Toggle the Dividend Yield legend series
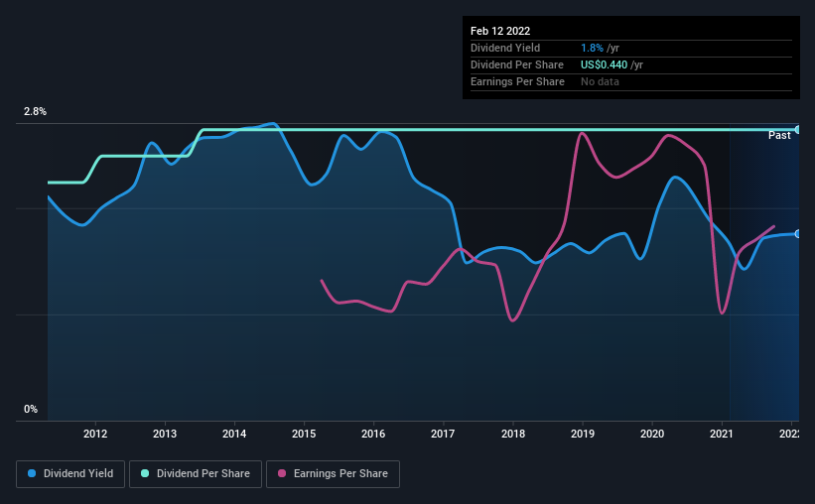The width and height of the screenshot is (815, 504). (x=71, y=474)
